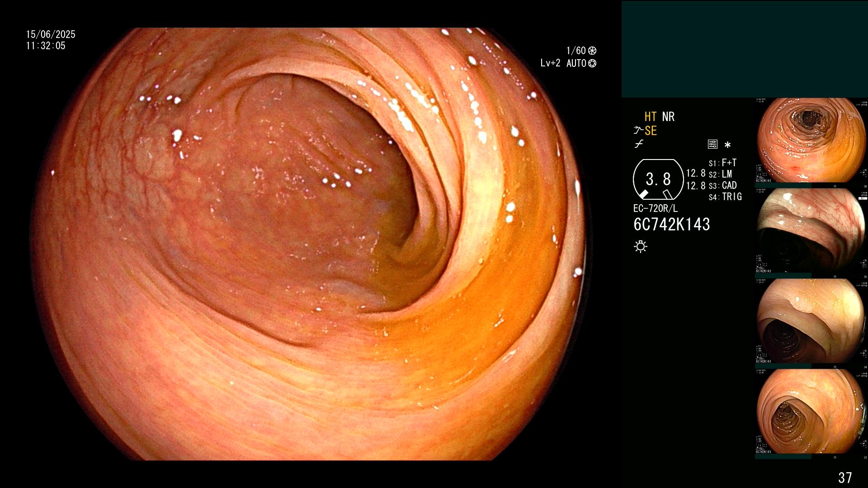Open the fourth captured thumbnail image
868x488 pixels.
pyautogui.click(x=811, y=411)
